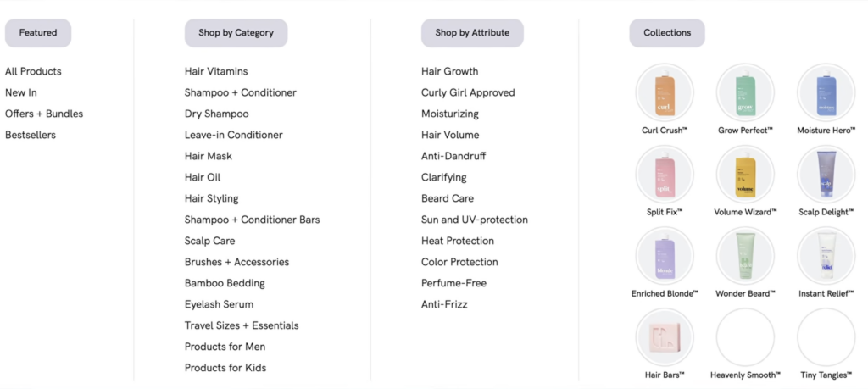Click the Featured menu heading
868x389 pixels.
click(x=38, y=33)
